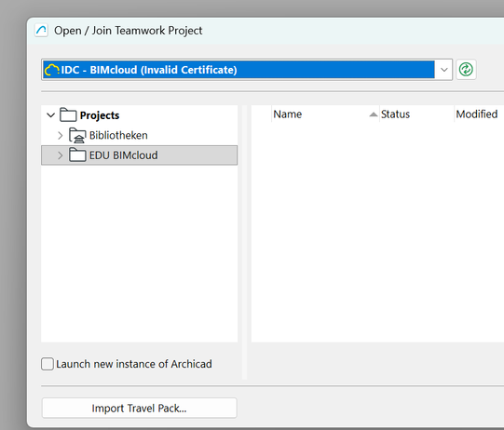Viewport: 504px width, 430px height.
Task: Click the yellow BIMcloud cloud icon
Action: point(52,70)
